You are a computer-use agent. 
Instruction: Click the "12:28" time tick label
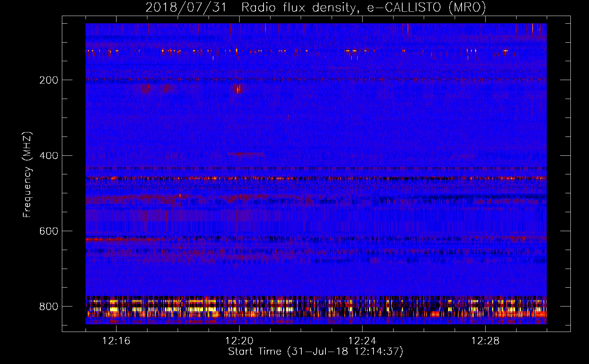(485, 341)
